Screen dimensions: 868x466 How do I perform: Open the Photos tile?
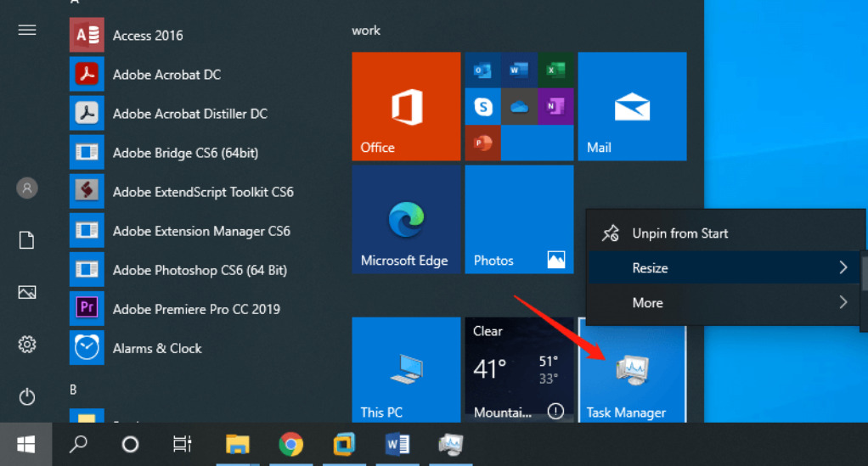pos(519,219)
